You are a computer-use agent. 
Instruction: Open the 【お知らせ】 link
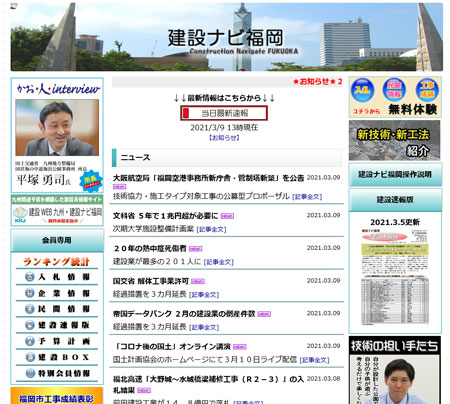click(x=224, y=138)
